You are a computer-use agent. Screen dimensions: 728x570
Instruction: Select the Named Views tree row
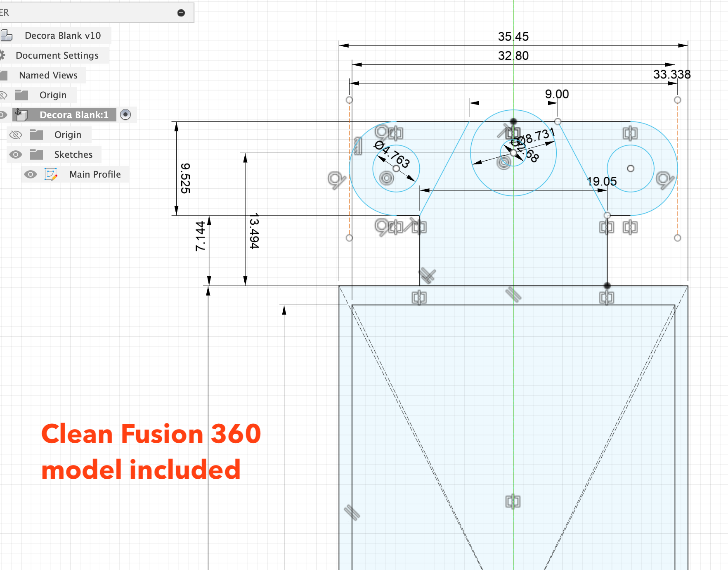click(x=48, y=75)
